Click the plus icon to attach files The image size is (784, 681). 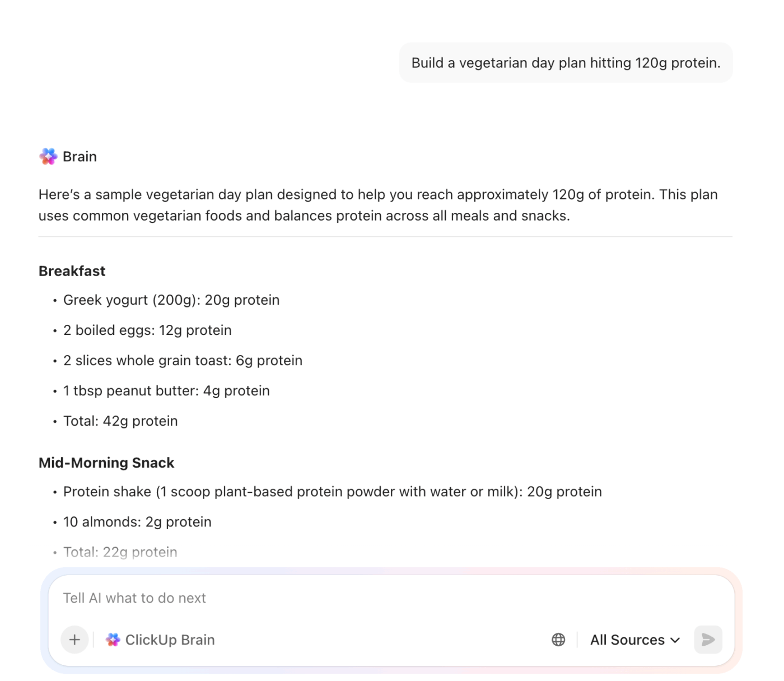pos(74,640)
